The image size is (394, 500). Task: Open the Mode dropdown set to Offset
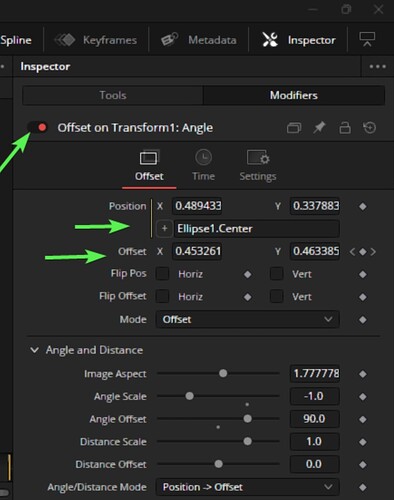click(x=248, y=319)
